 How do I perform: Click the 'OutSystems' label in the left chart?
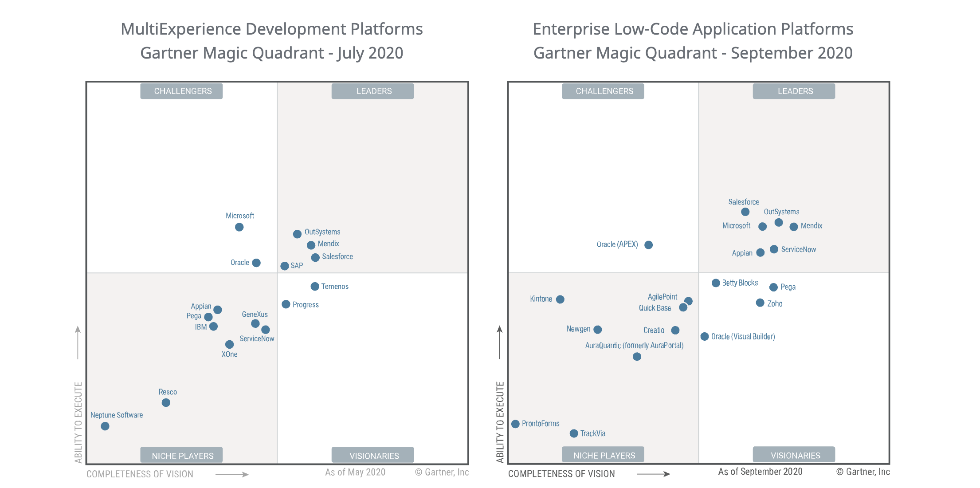point(322,232)
